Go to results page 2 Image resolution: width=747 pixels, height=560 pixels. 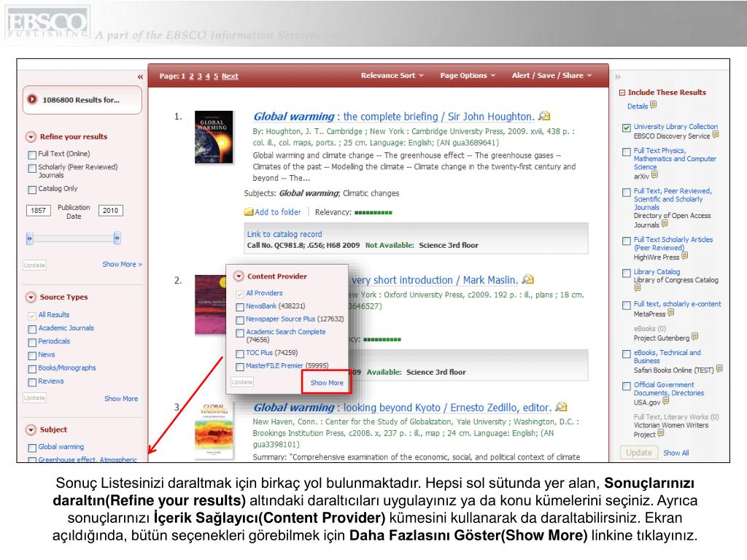pyautogui.click(x=192, y=76)
